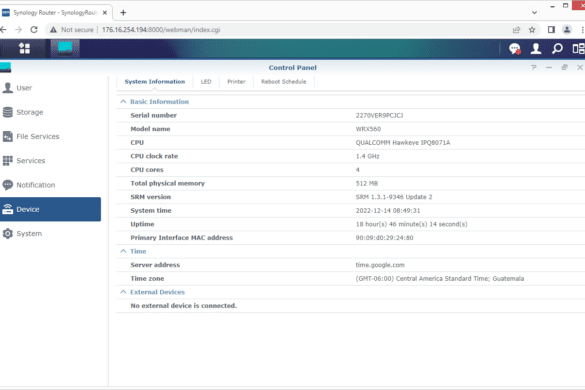Share this page from address bar
The height and width of the screenshot is (390, 585).
click(516, 29)
